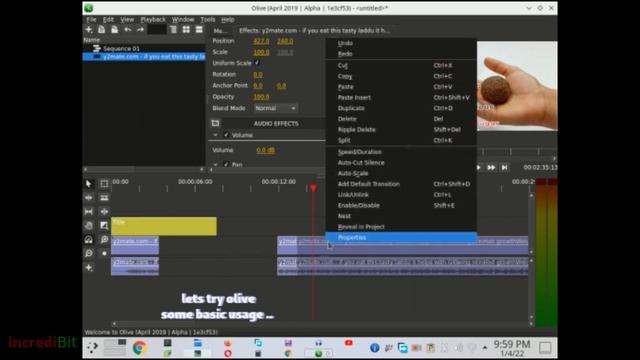Toggle the Volume effect checkbox
Image resolution: width=640 pixels, height=360 pixels.
[227, 135]
